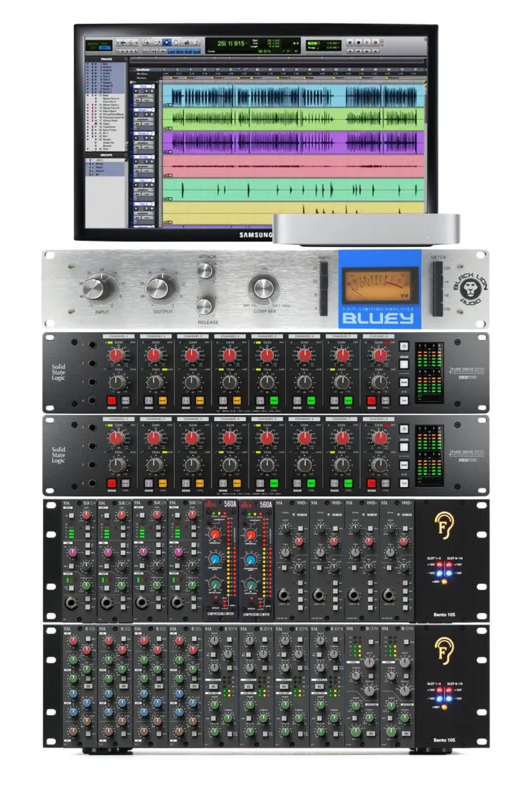
Task: Select the Zoomer magnifier tool in Pro Tools
Action: pos(146,42)
